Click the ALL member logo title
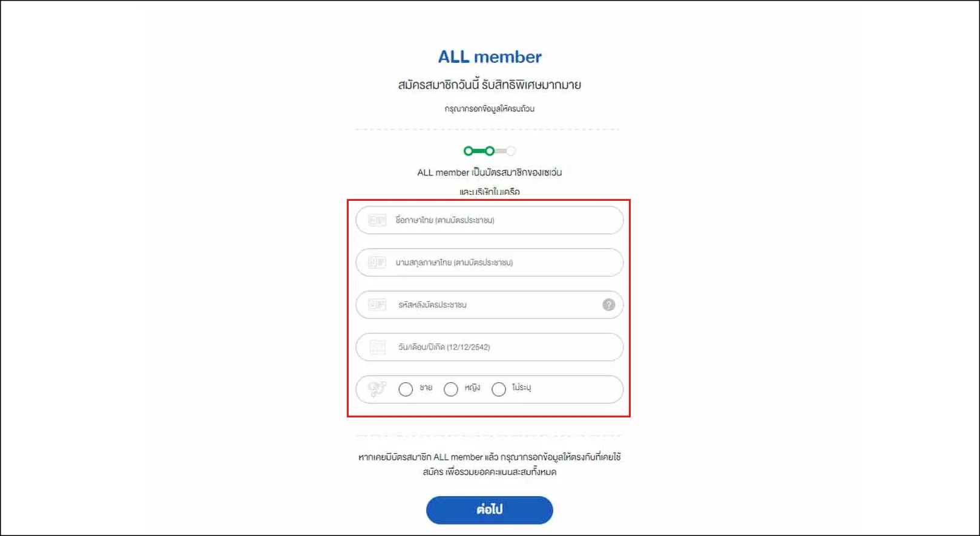Image resolution: width=980 pixels, height=536 pixels. pos(490,57)
